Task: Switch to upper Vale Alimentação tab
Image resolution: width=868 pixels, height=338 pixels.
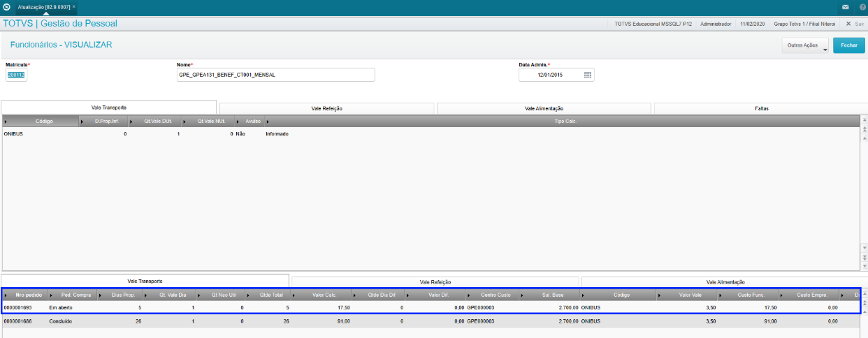Action: (x=544, y=108)
